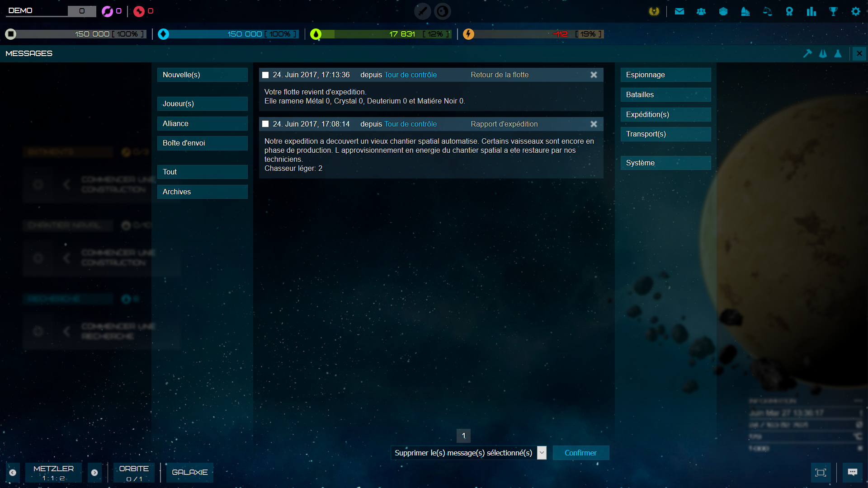
Task: Click the green deuterium droplet icon
Action: (x=316, y=34)
